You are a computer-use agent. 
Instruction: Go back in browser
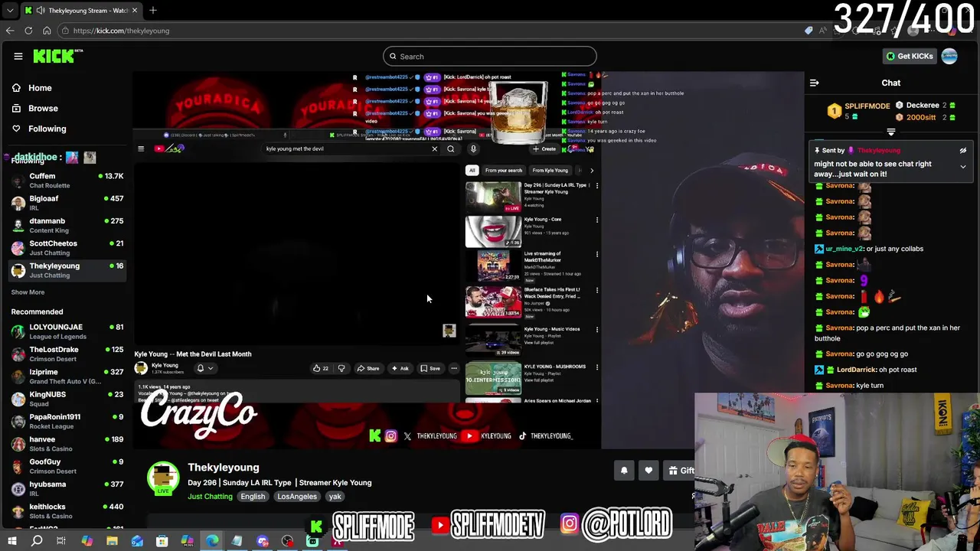point(10,31)
